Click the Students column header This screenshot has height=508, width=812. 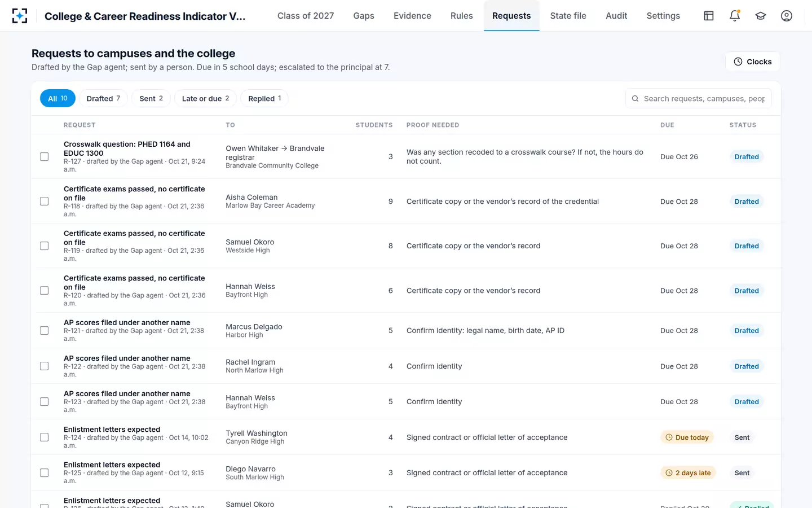(x=374, y=125)
